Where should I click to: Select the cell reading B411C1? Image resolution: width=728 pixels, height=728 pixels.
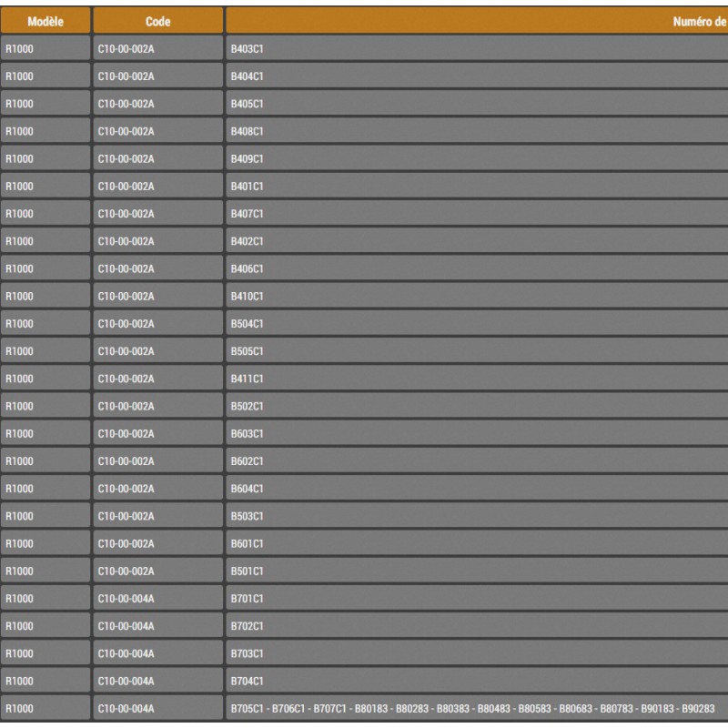477,378
